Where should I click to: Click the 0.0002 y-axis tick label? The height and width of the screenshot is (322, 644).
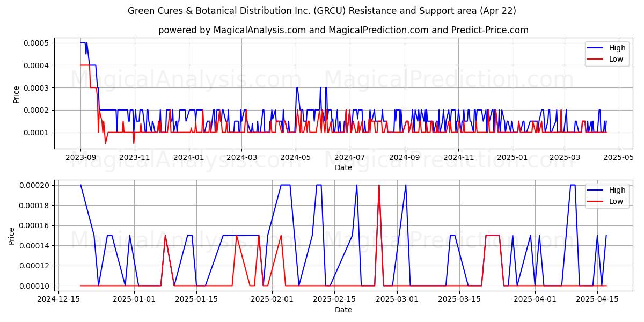[35, 110]
